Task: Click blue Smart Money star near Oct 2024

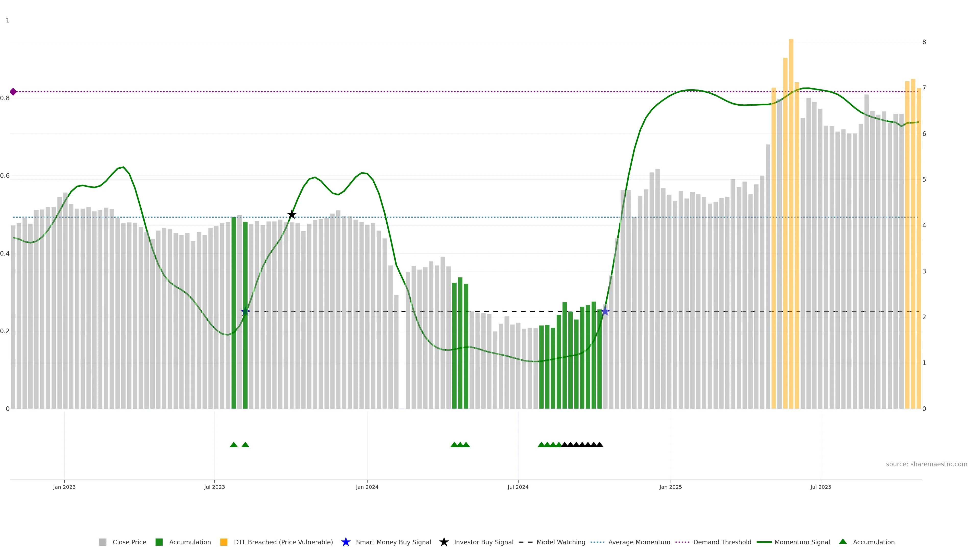Action: pos(605,312)
